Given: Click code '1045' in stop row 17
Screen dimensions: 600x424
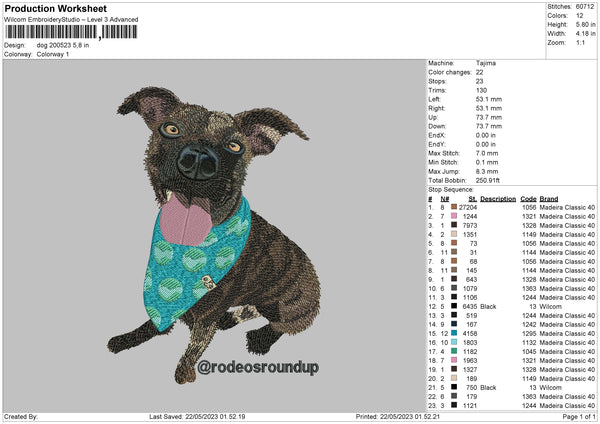Looking at the screenshot, I should coord(529,352).
